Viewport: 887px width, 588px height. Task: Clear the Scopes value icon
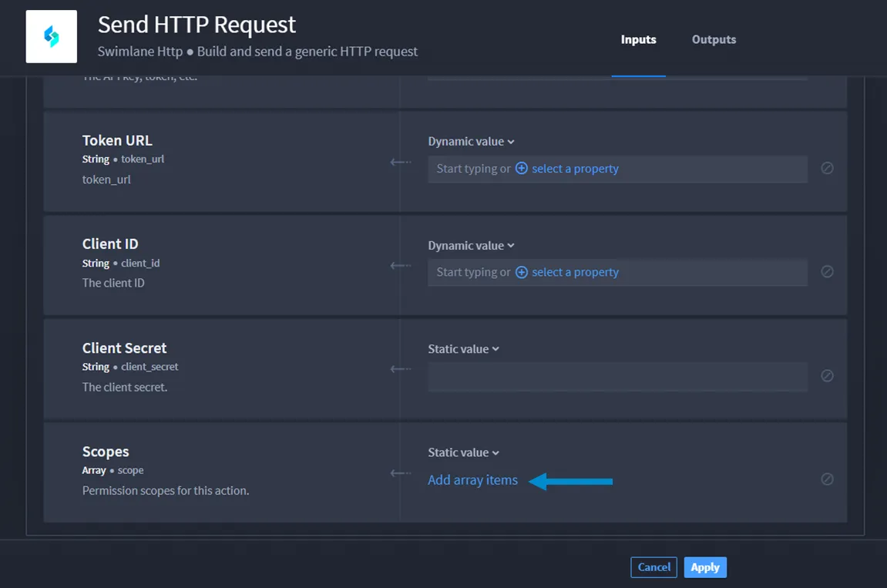coord(827,479)
